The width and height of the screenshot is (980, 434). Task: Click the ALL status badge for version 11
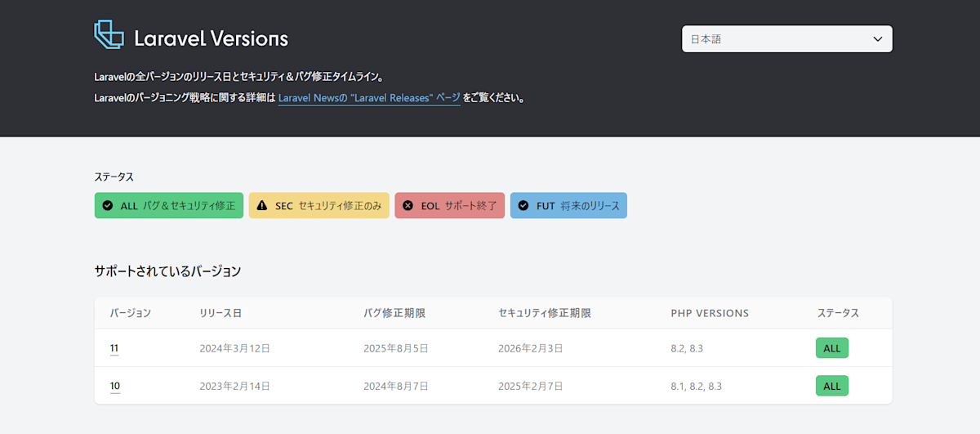[x=832, y=348]
